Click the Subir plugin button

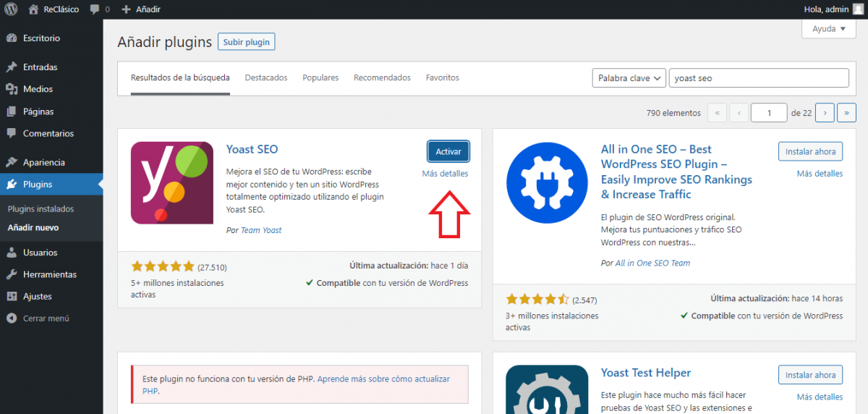246,42
